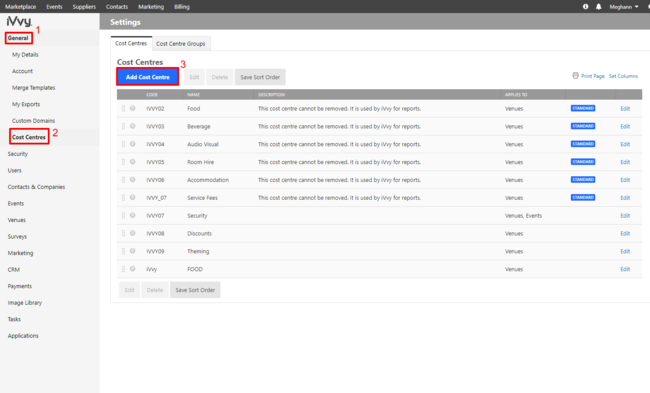Click the printer icon beside Print Page
This screenshot has width=650, height=393.
[x=575, y=75]
